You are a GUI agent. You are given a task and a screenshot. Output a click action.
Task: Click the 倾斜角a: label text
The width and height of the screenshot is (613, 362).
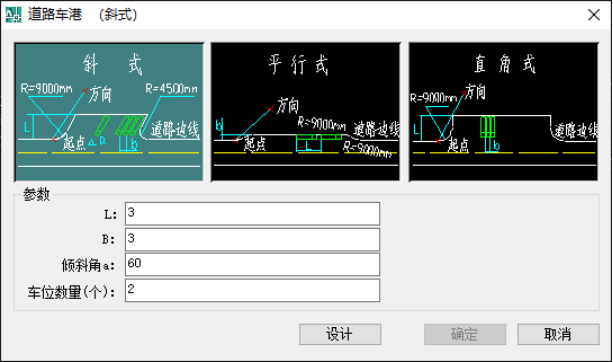pyautogui.click(x=88, y=265)
